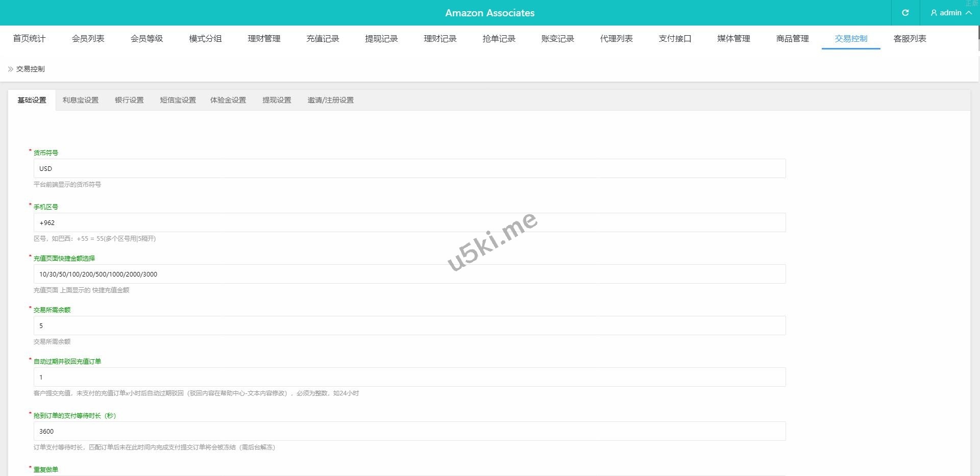The height and width of the screenshot is (476, 980).
Task: Focus the 抢到订单的支付等待时长 field showing 3600
Action: (x=409, y=431)
